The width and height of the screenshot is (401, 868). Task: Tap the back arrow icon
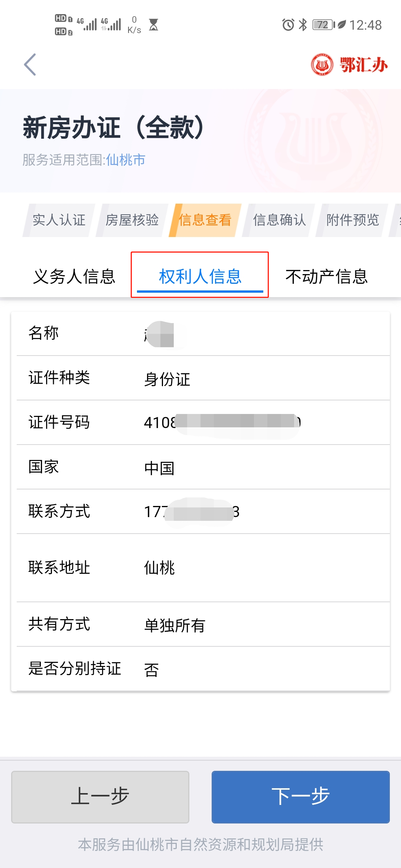tap(30, 65)
